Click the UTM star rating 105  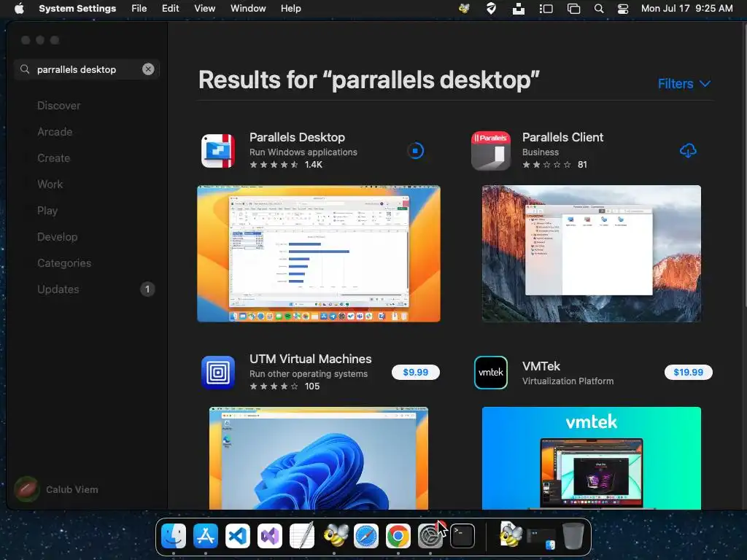(285, 386)
